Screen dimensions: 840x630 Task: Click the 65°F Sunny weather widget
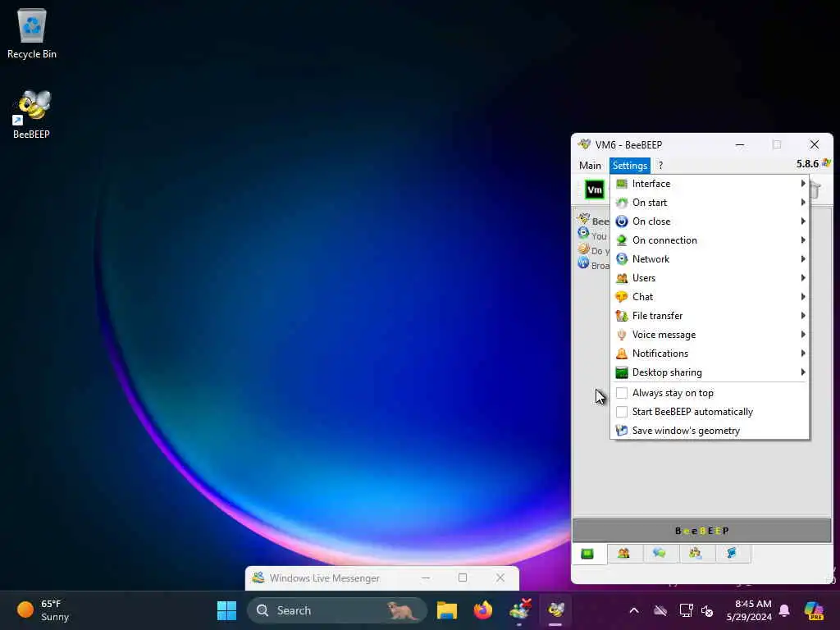44,610
